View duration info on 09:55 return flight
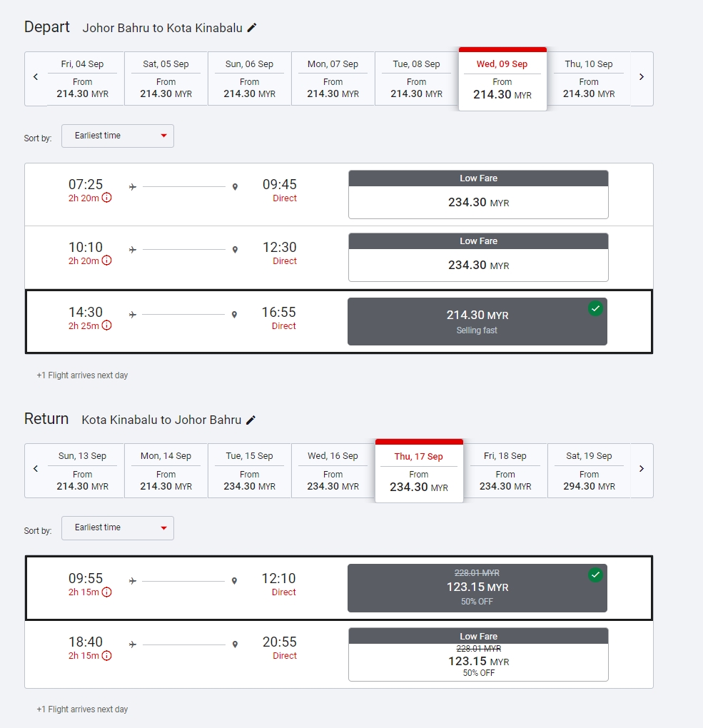Screen dimensions: 703x728 point(107,592)
